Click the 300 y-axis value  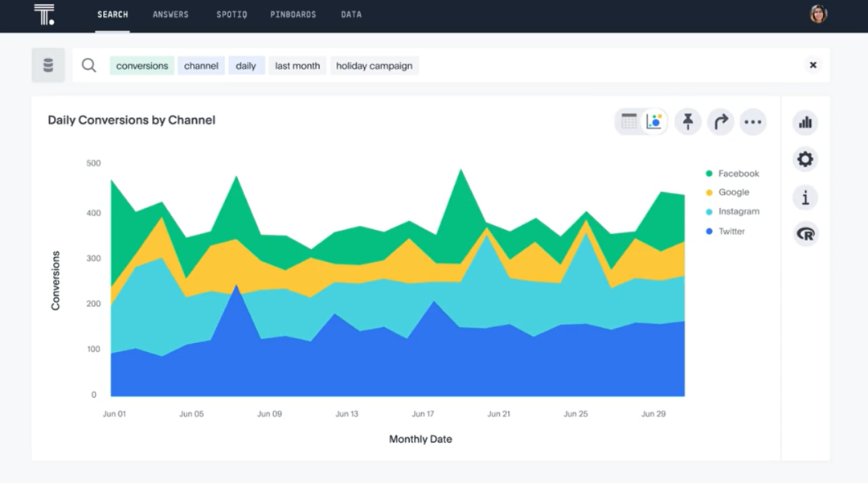93,258
